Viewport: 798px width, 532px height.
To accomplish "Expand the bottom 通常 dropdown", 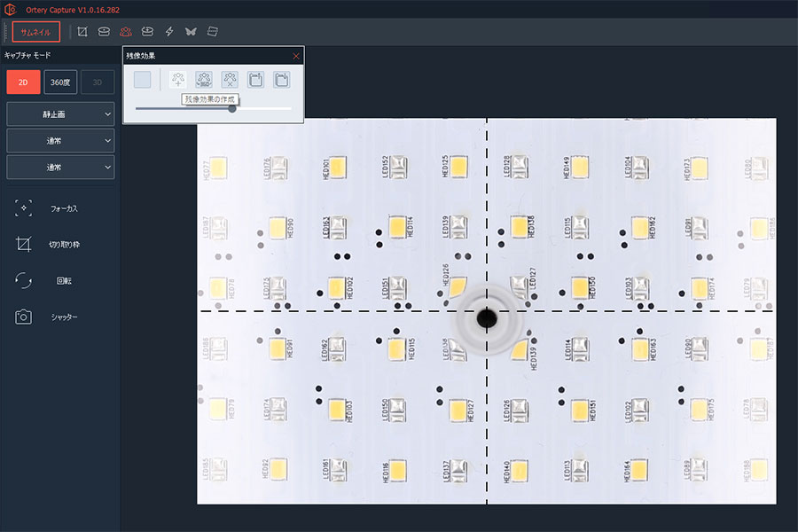I will [60, 168].
